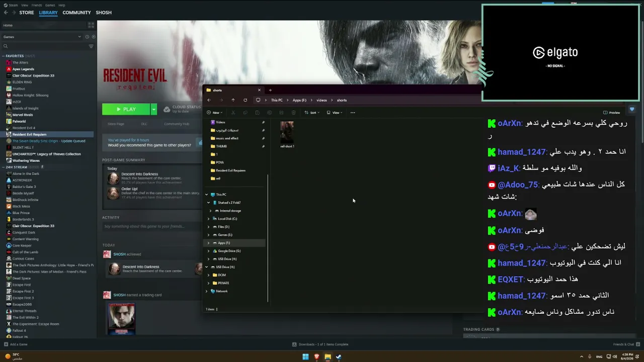Expand the DCIM folder in tree
The image size is (644, 362).
[209, 275]
